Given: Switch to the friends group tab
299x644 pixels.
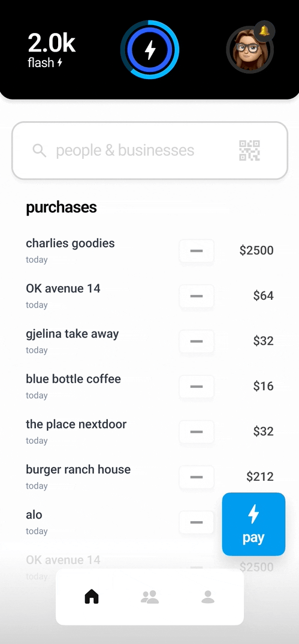Looking at the screenshot, I should tap(150, 597).
